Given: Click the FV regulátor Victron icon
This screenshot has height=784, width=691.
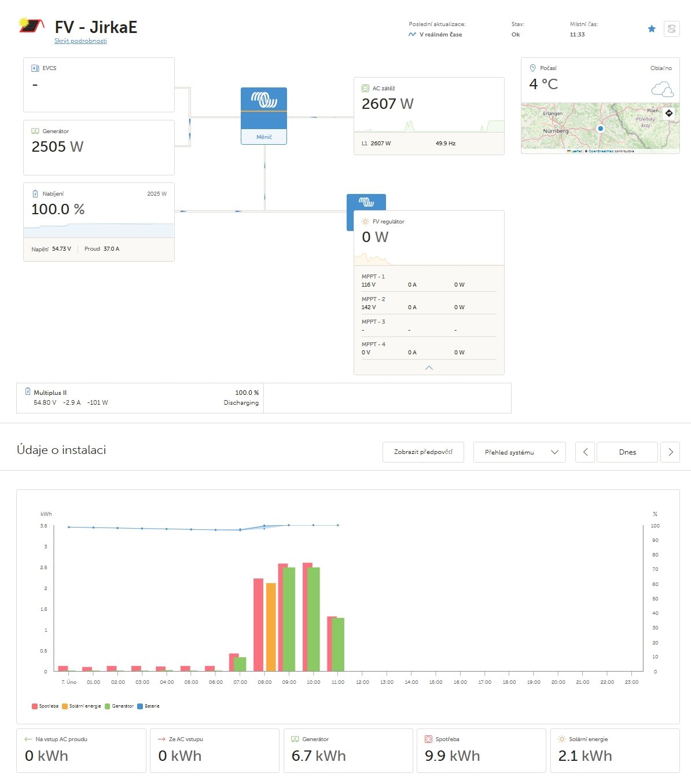Looking at the screenshot, I should [366, 202].
